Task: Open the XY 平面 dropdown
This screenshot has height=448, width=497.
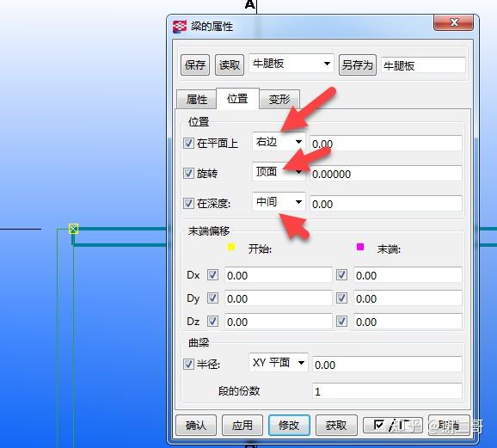Action: click(279, 362)
